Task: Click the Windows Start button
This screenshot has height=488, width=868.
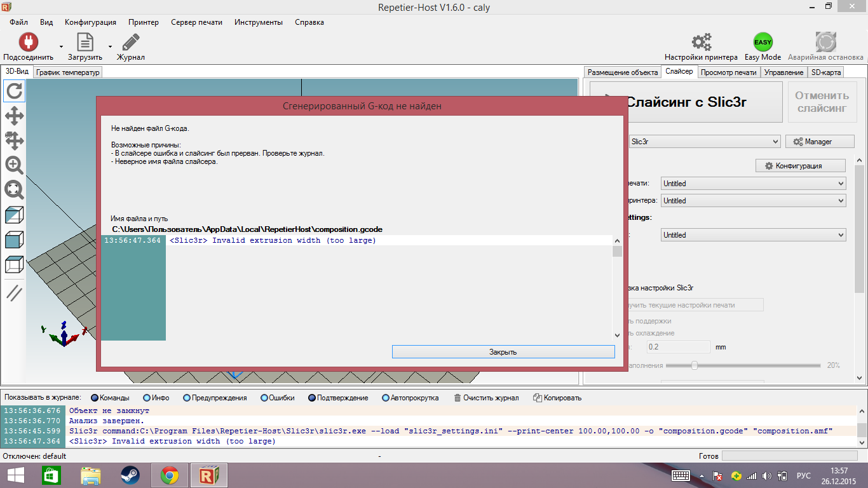Action: (x=15, y=475)
